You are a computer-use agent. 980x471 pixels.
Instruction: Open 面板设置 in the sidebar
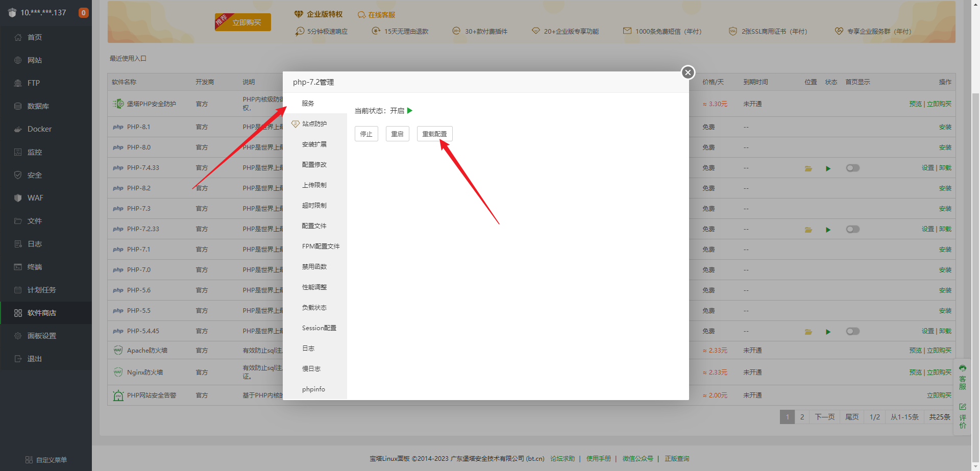pos(42,336)
